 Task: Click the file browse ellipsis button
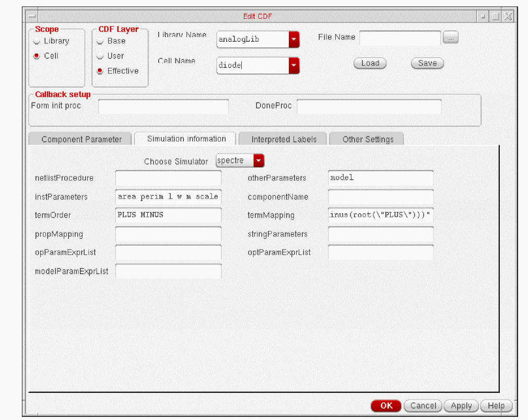point(450,38)
